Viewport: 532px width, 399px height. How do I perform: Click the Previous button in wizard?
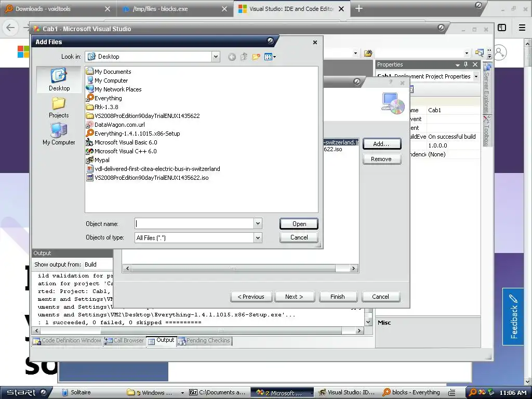(x=251, y=297)
